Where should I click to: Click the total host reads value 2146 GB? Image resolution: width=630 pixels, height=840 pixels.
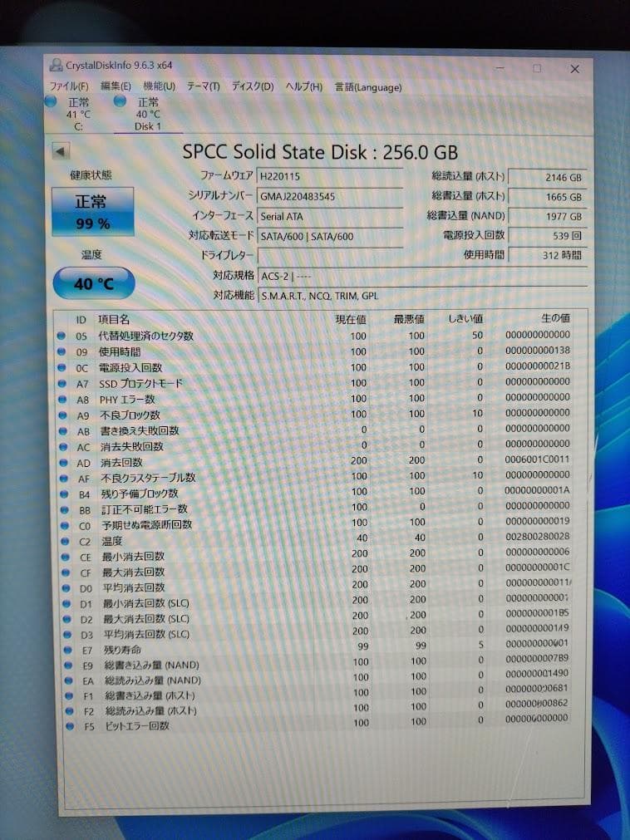pyautogui.click(x=548, y=177)
